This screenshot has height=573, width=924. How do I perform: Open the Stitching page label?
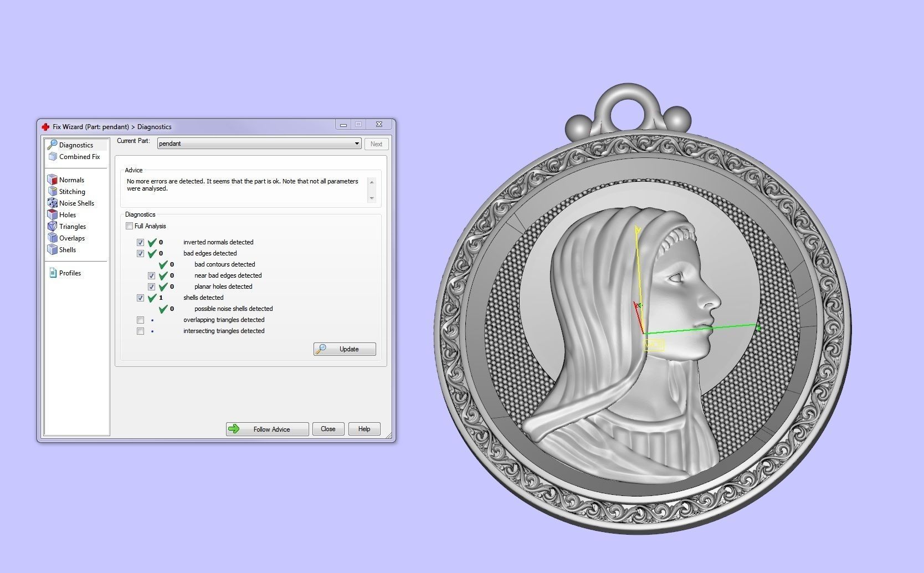tap(72, 192)
